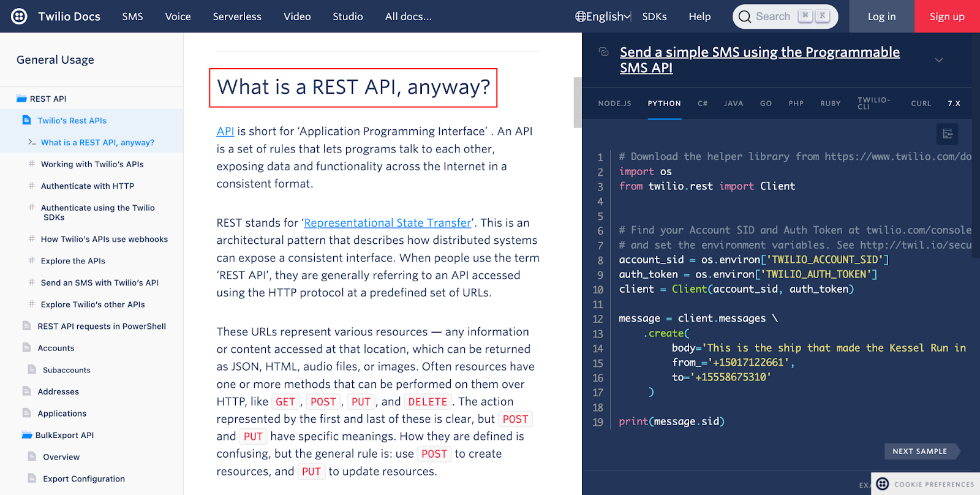Click the Subaccounts page icon

pos(32,369)
